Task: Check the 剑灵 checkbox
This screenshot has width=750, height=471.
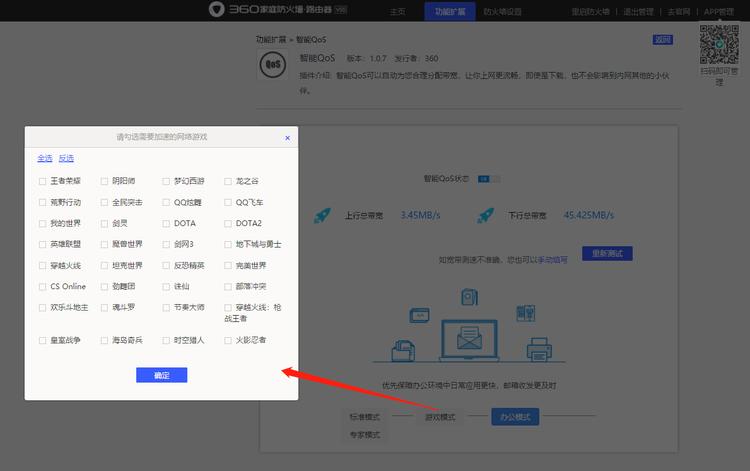Action: pyautogui.click(x=104, y=223)
